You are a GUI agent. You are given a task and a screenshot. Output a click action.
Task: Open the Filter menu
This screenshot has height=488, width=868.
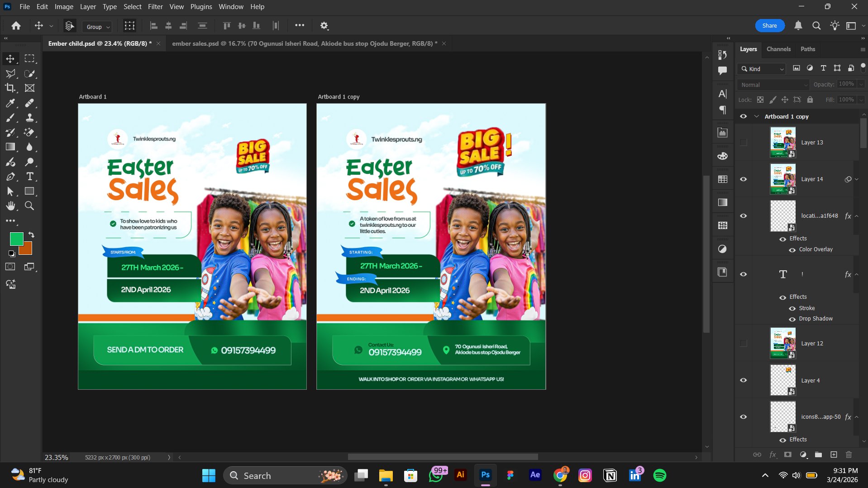(155, 7)
